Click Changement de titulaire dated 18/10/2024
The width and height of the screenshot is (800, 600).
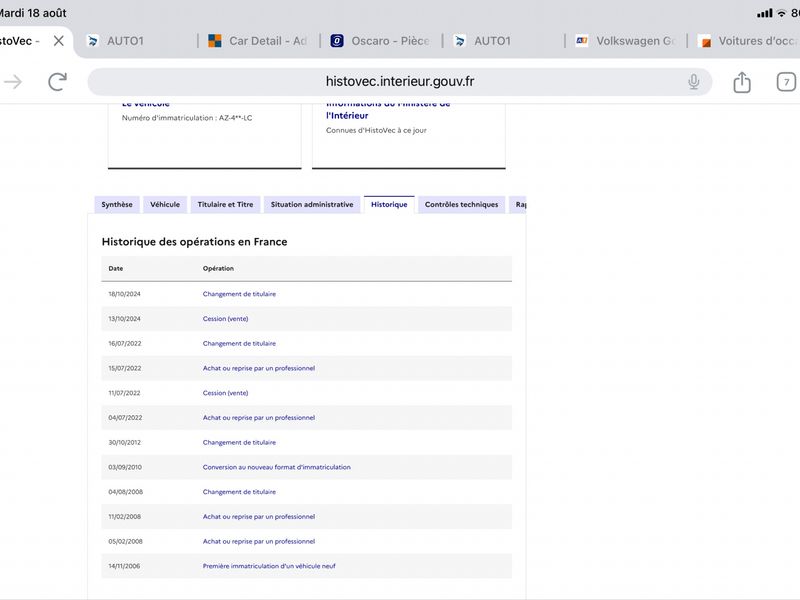click(239, 294)
